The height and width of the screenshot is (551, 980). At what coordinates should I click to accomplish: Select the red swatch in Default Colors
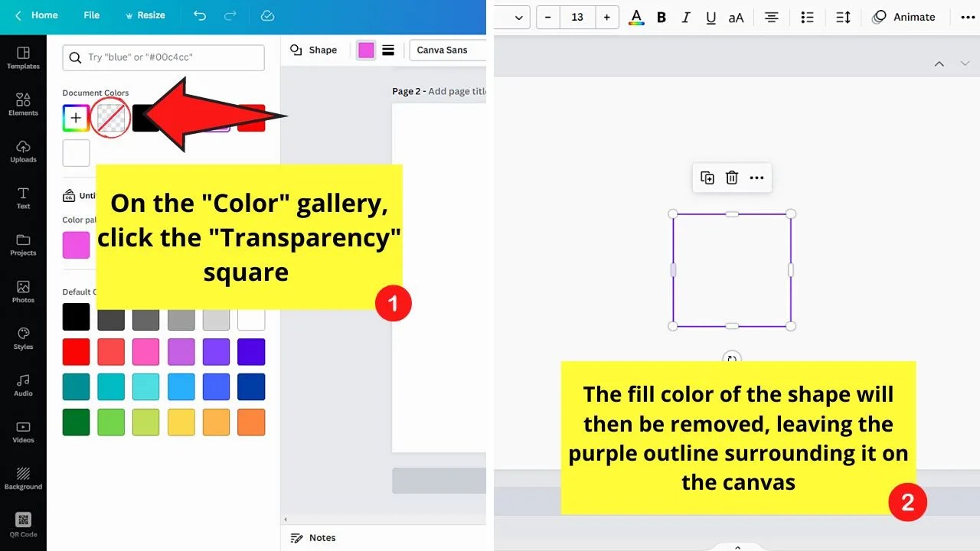click(76, 351)
